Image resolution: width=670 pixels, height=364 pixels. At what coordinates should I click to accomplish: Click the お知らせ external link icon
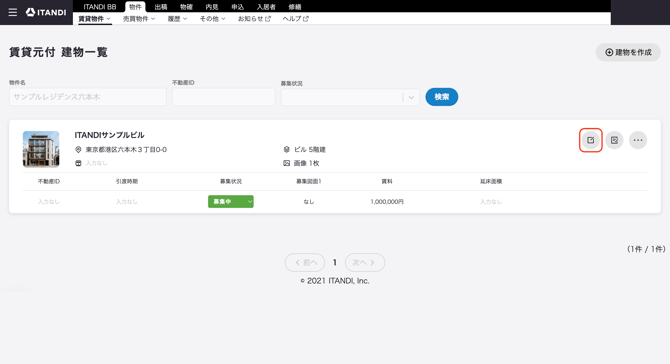268,19
